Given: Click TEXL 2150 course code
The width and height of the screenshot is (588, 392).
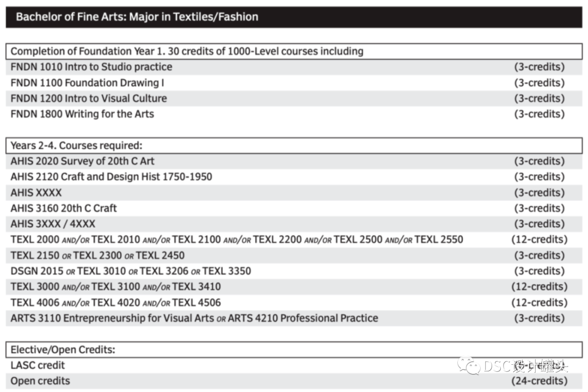Looking at the screenshot, I should tap(35, 255).
